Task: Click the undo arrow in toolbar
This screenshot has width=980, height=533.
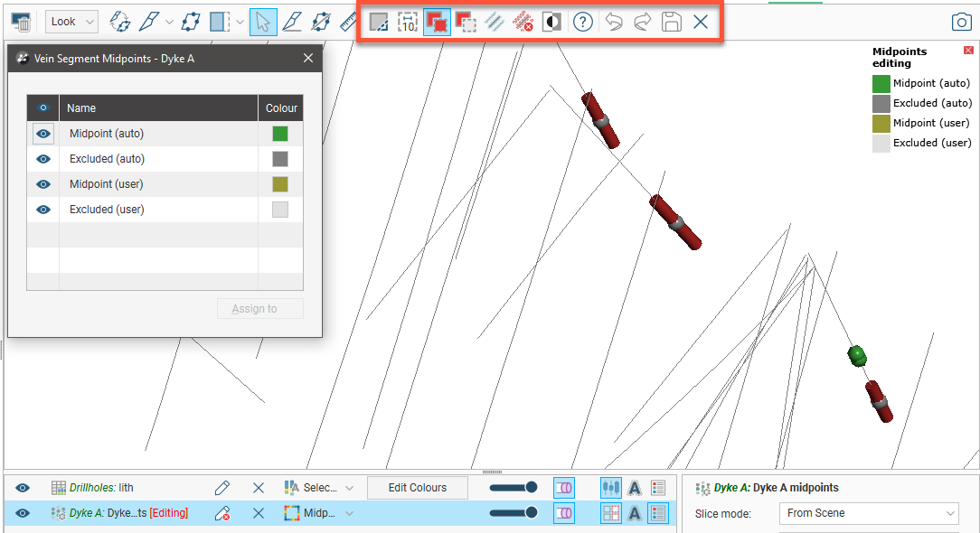Action: (x=614, y=22)
